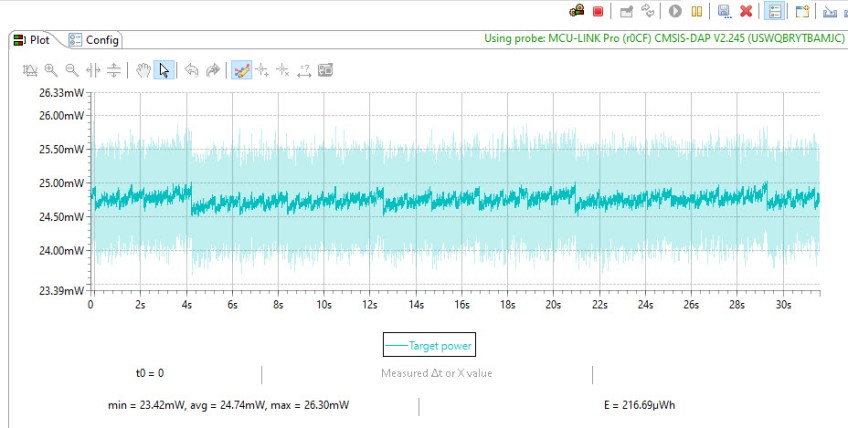Image resolution: width=848 pixels, height=428 pixels.
Task: Toggle the plot line style icon
Action: 241,70
